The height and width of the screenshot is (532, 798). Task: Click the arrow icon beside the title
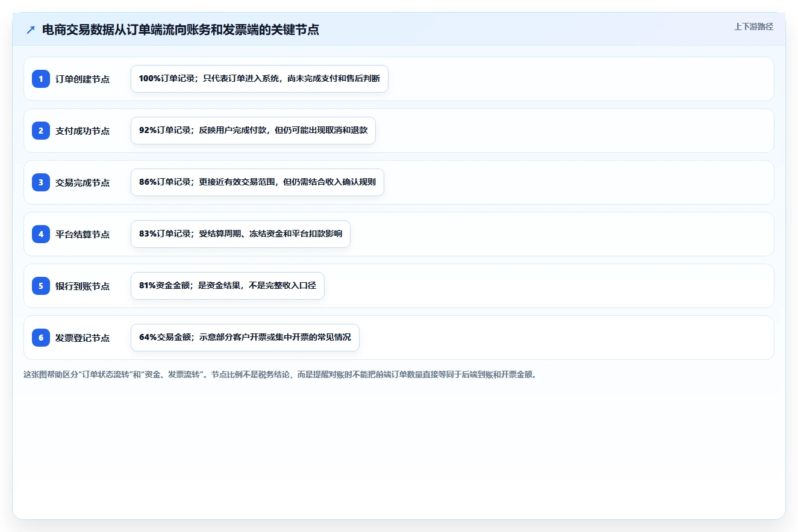(31, 30)
